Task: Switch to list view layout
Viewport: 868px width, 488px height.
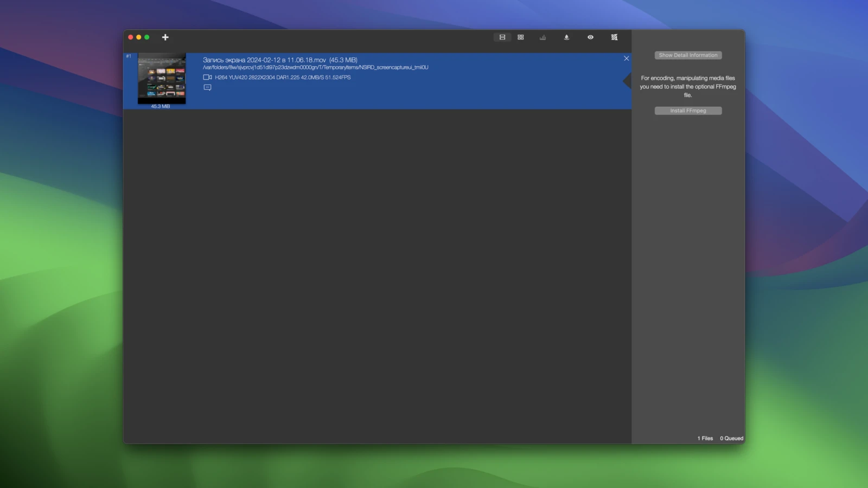Action: (502, 37)
